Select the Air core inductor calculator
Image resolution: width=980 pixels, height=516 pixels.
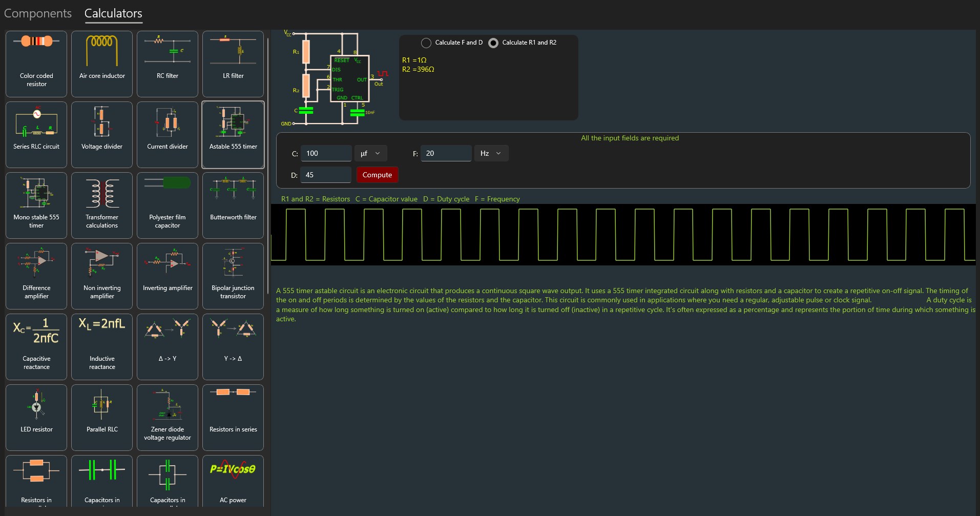[102, 64]
